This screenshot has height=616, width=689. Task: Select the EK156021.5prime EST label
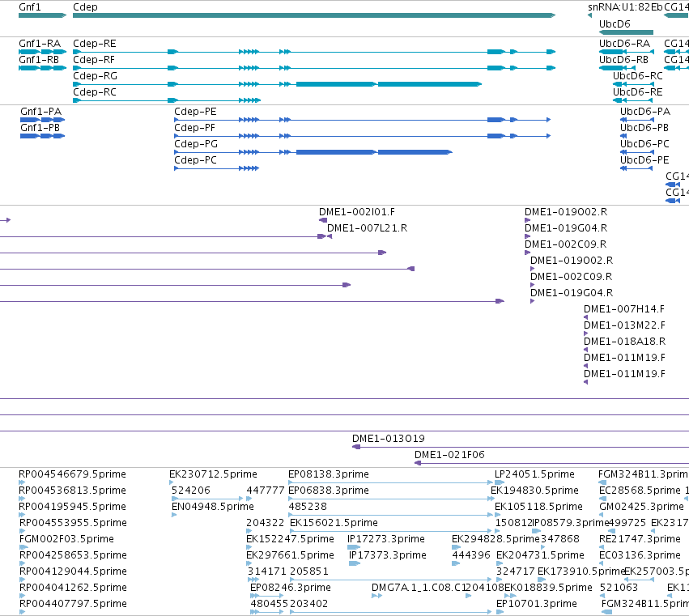[334, 523]
